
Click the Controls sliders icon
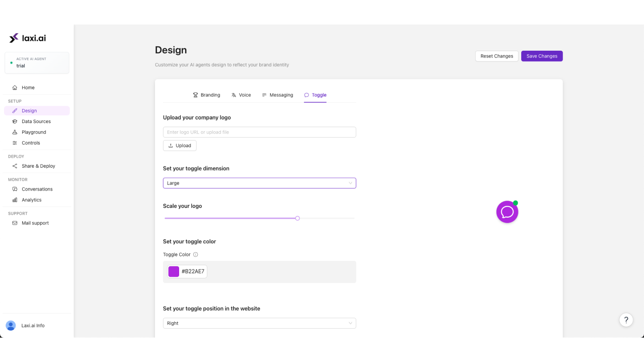15,143
